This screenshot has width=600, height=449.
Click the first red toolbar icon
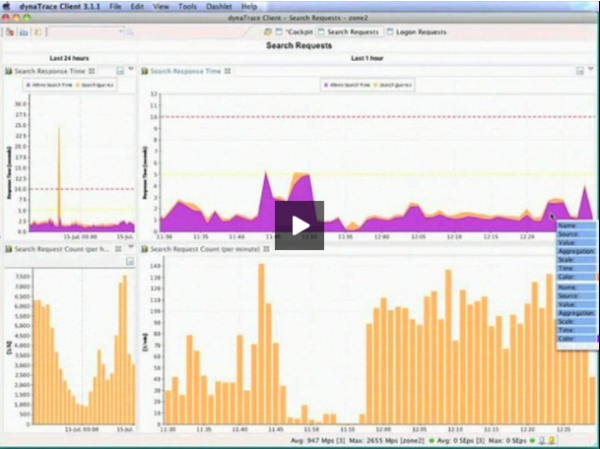click(10, 32)
